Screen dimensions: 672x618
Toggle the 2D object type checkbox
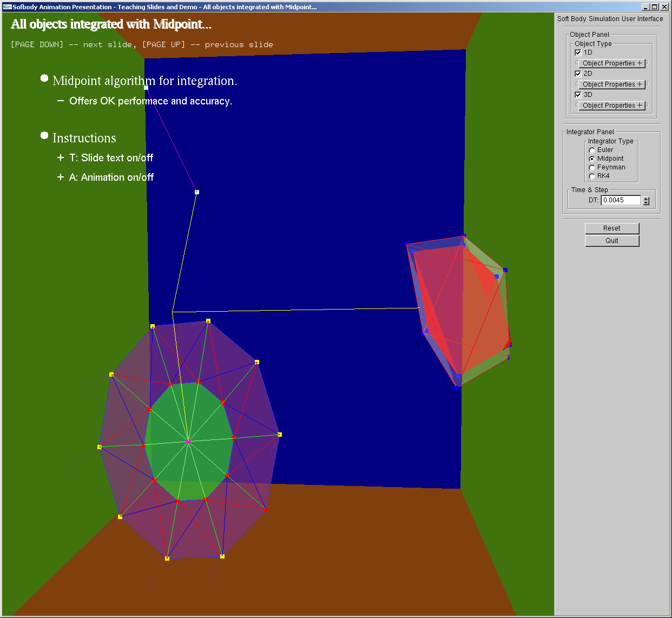pos(578,74)
